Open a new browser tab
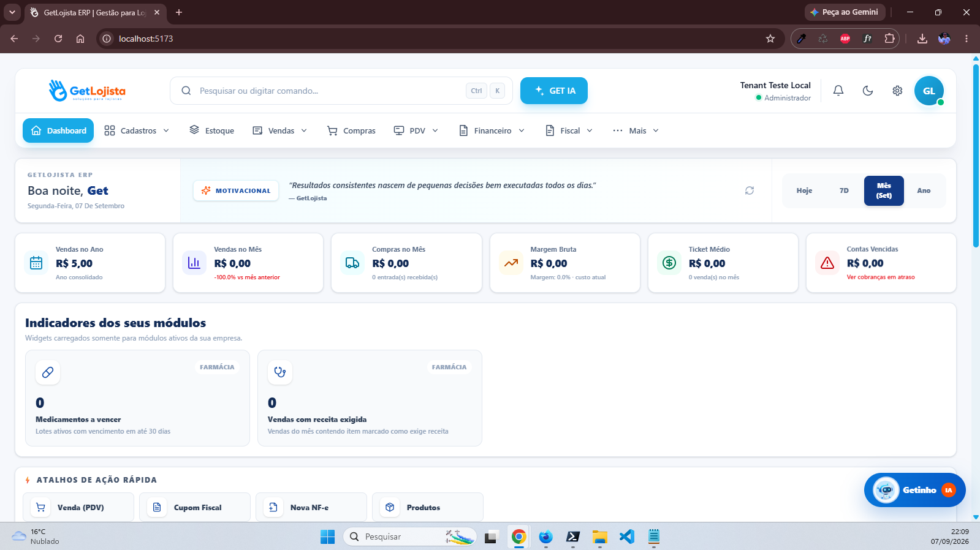 click(179, 12)
